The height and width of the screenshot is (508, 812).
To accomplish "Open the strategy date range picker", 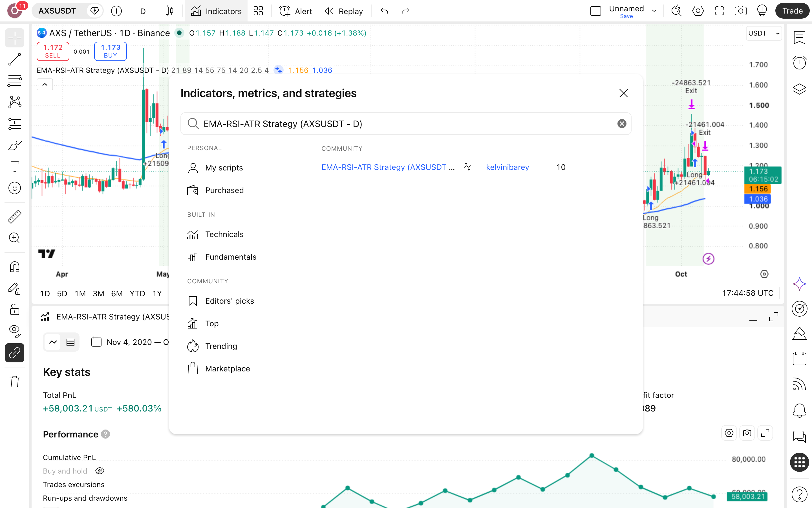I will pos(130,342).
